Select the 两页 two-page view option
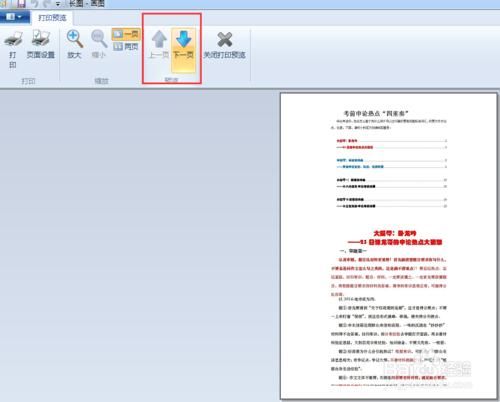This screenshot has height=402, width=500. pos(126,47)
